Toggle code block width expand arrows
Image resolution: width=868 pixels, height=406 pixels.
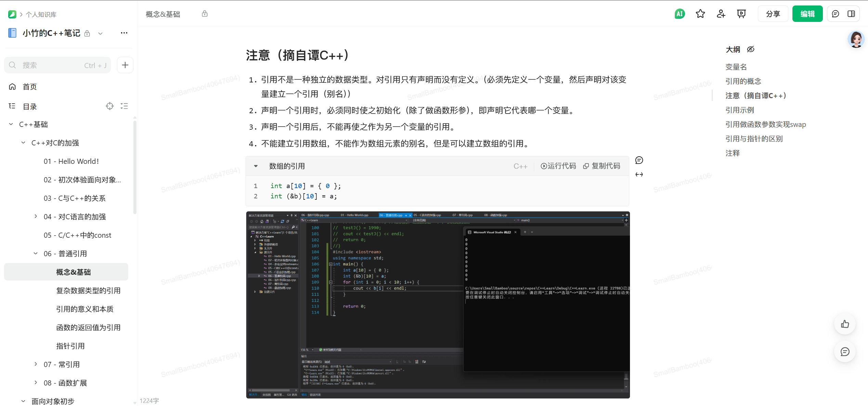tap(639, 175)
